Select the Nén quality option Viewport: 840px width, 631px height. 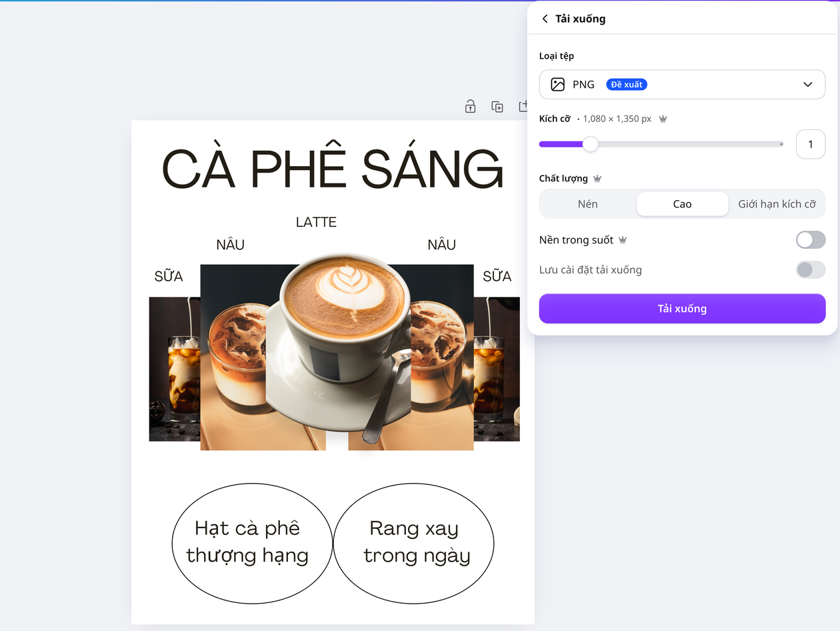[588, 204]
